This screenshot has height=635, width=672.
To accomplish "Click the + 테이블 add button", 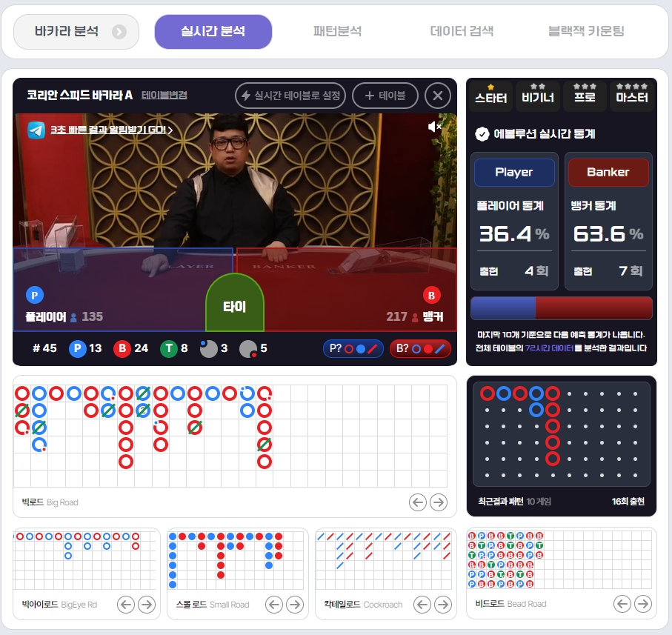I will click(385, 96).
